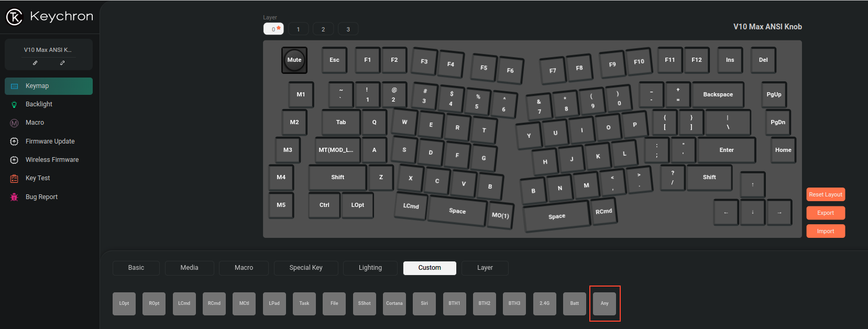Select the left Ctrl key
Image resolution: width=868 pixels, height=329 pixels.
[324, 205]
